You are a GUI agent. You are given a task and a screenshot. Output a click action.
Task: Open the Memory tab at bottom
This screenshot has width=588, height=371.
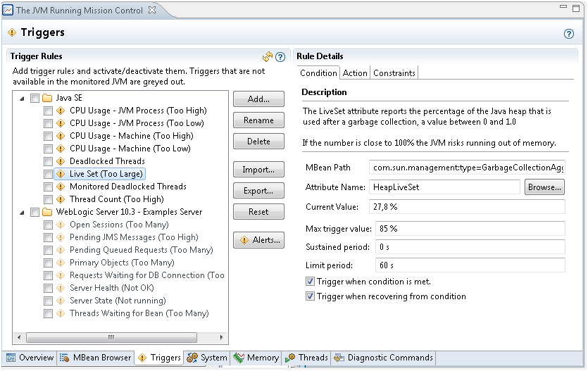click(x=256, y=358)
